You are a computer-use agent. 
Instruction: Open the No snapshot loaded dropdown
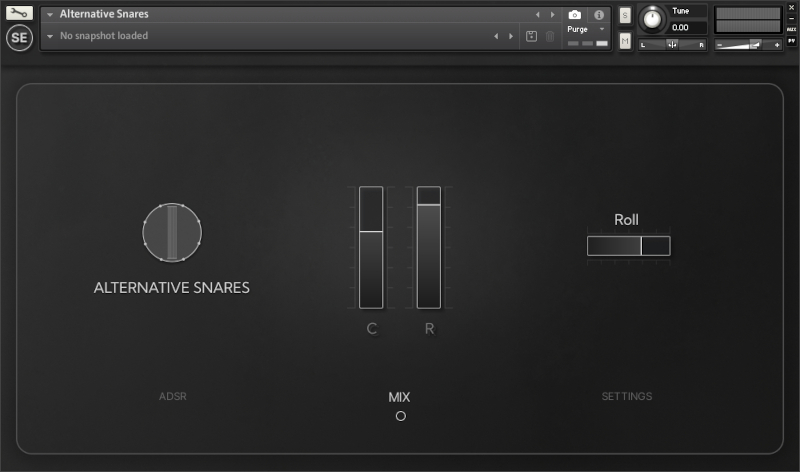coord(50,36)
